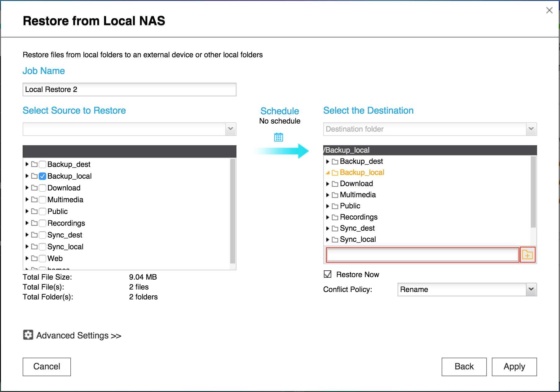Click the Download folder icon in source tree
560x392 pixels.
pos(35,188)
